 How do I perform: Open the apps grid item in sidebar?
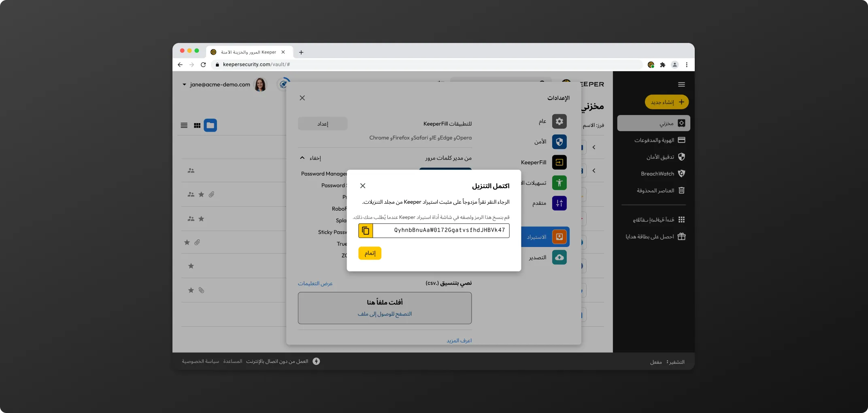pyautogui.click(x=659, y=220)
